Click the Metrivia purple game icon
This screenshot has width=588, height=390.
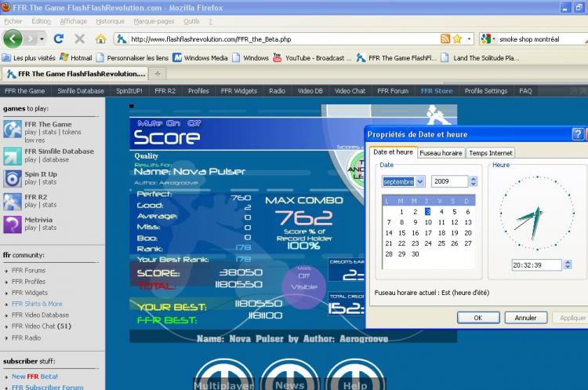pyautogui.click(x=13, y=224)
